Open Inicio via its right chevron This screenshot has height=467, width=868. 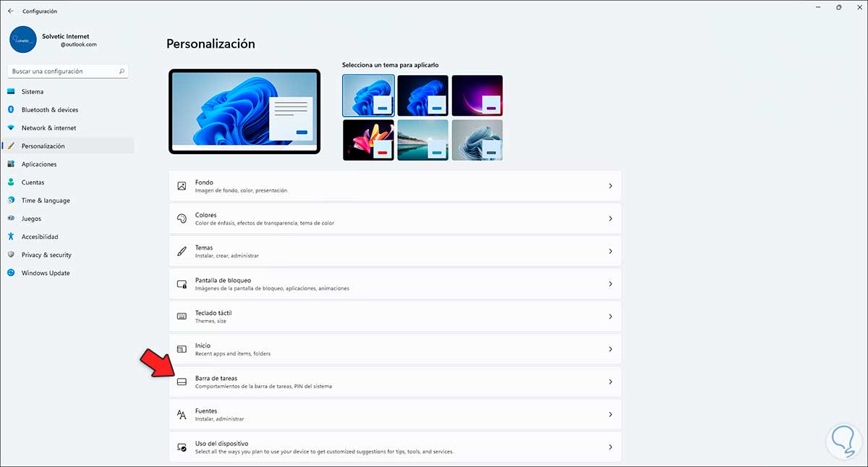610,349
